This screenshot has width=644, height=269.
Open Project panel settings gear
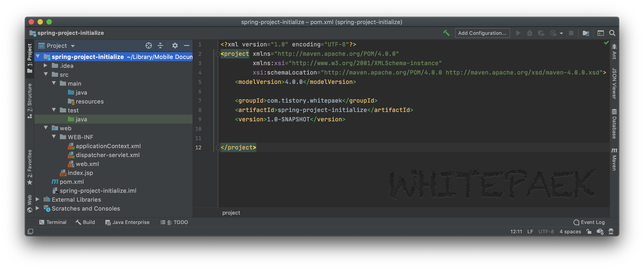175,46
